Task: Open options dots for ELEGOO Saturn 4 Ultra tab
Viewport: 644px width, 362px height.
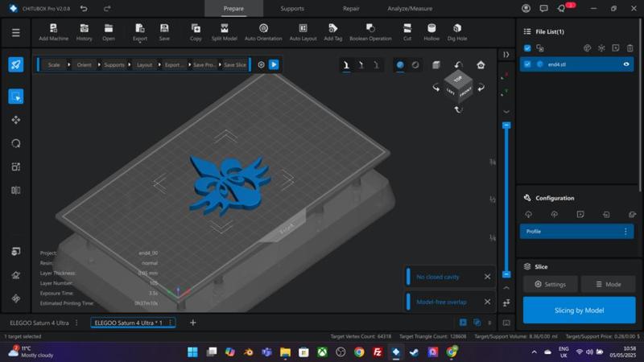Action: 76,323
